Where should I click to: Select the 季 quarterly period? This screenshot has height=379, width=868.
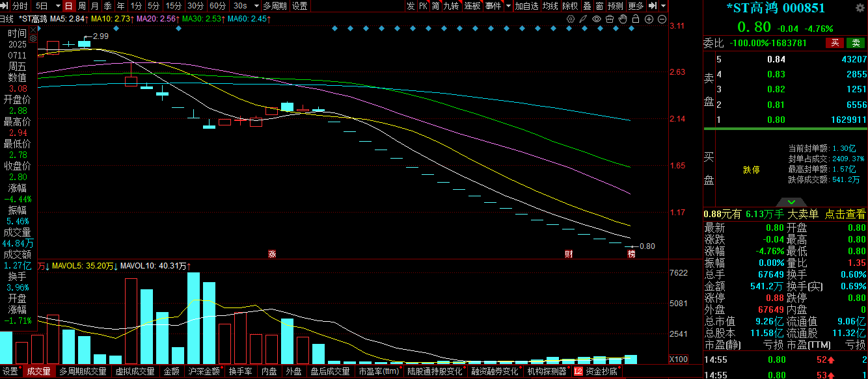(x=107, y=6)
